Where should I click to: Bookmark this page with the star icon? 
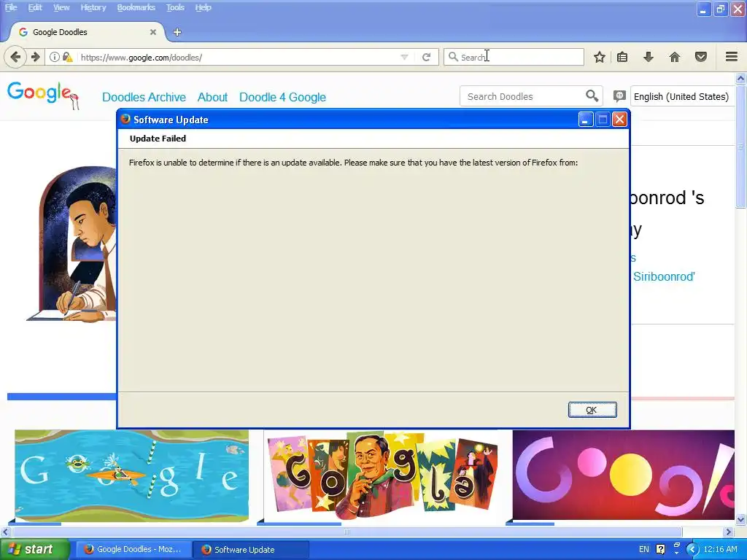click(x=600, y=57)
